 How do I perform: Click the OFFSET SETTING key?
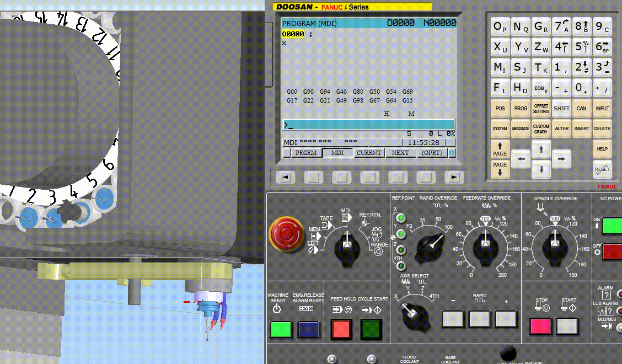tap(541, 108)
